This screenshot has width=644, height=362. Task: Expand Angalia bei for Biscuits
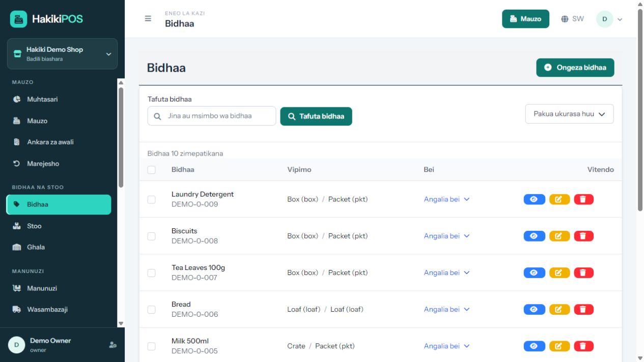point(446,236)
